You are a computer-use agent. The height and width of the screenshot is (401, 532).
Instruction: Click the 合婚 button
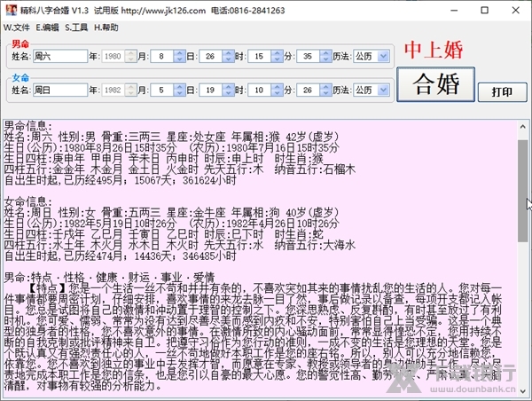click(x=435, y=84)
